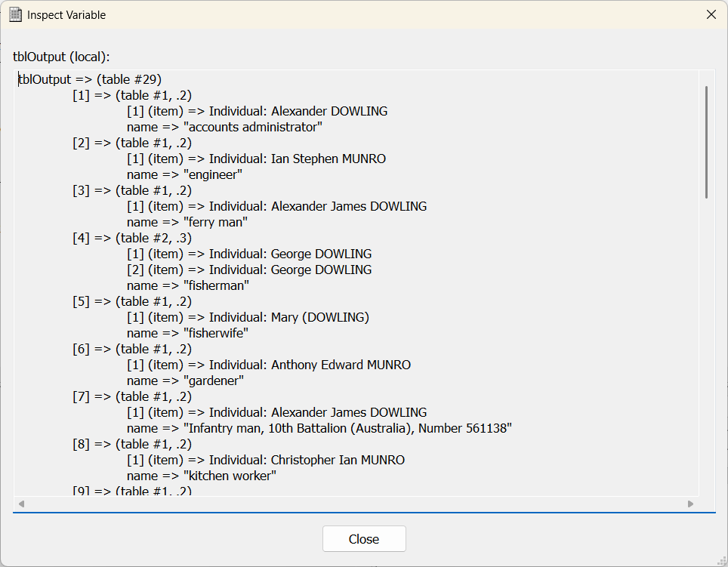The height and width of the screenshot is (567, 728).
Task: Click the 'gardener' name line
Action: click(x=185, y=381)
